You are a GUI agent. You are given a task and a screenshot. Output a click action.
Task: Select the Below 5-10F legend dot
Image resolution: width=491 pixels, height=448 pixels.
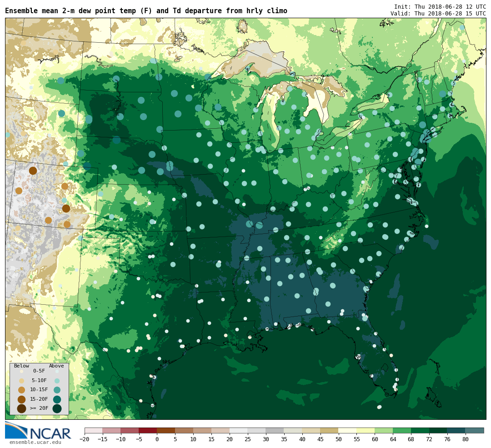21,381
